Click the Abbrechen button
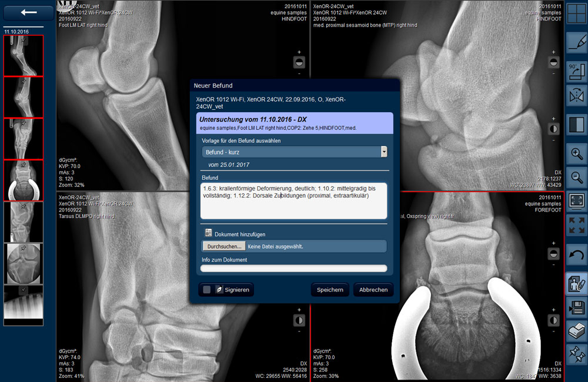 (373, 290)
